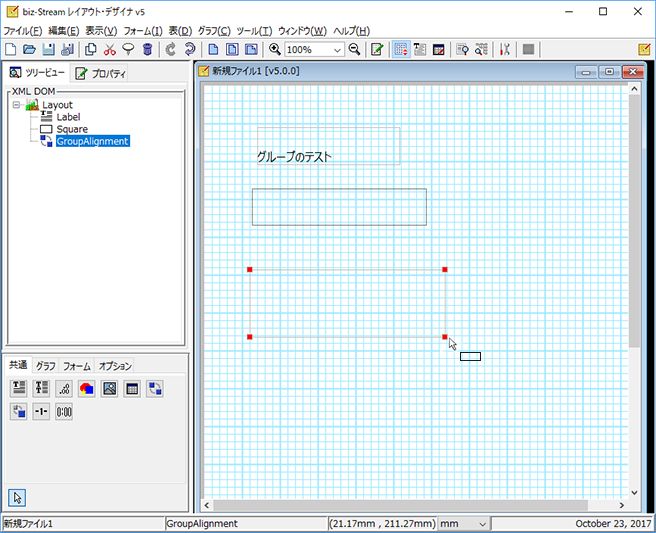656x533 pixels.
Task: Open the 100% zoom level dropdown
Action: [337, 49]
